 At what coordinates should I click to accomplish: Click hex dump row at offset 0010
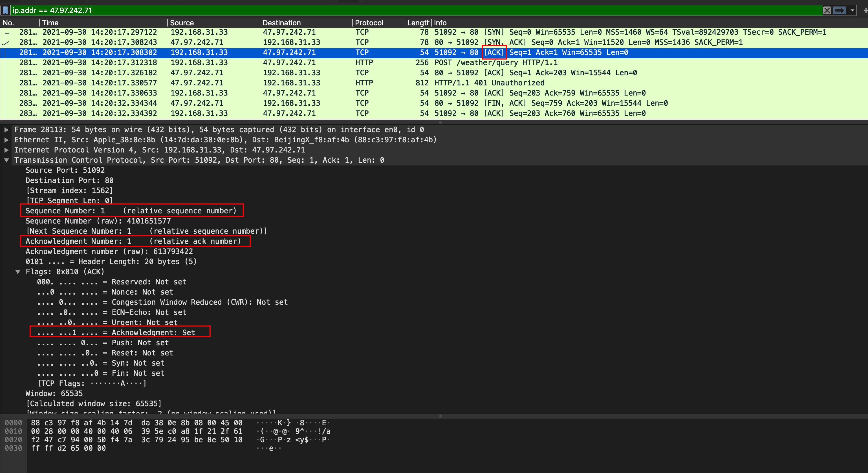point(136,431)
